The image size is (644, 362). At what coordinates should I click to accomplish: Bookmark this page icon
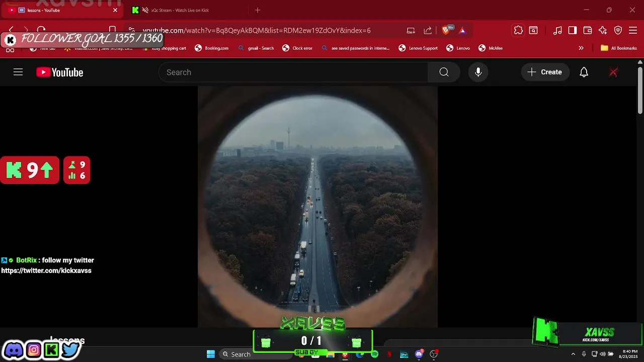113,30
